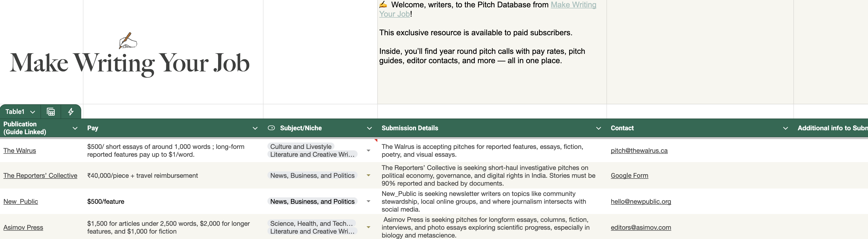This screenshot has width=868, height=239.
Task: Open filter dropdown on Submission Details header
Action: coord(598,128)
